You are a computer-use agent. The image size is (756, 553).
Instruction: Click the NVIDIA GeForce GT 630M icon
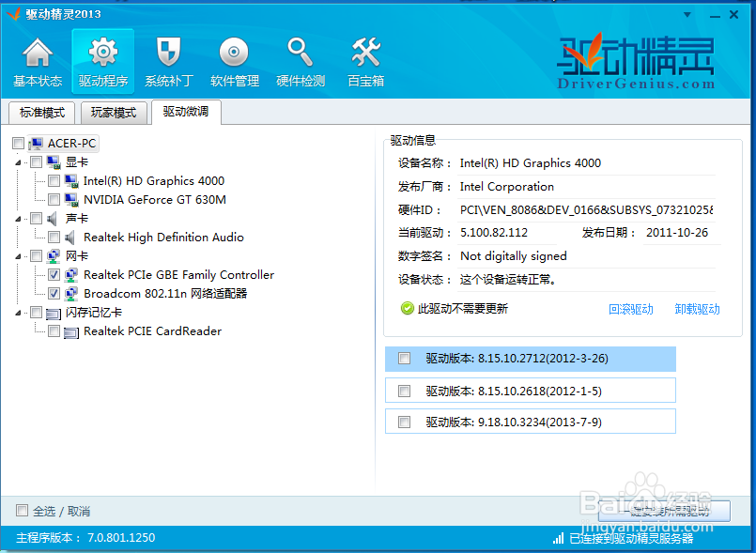[x=71, y=200]
